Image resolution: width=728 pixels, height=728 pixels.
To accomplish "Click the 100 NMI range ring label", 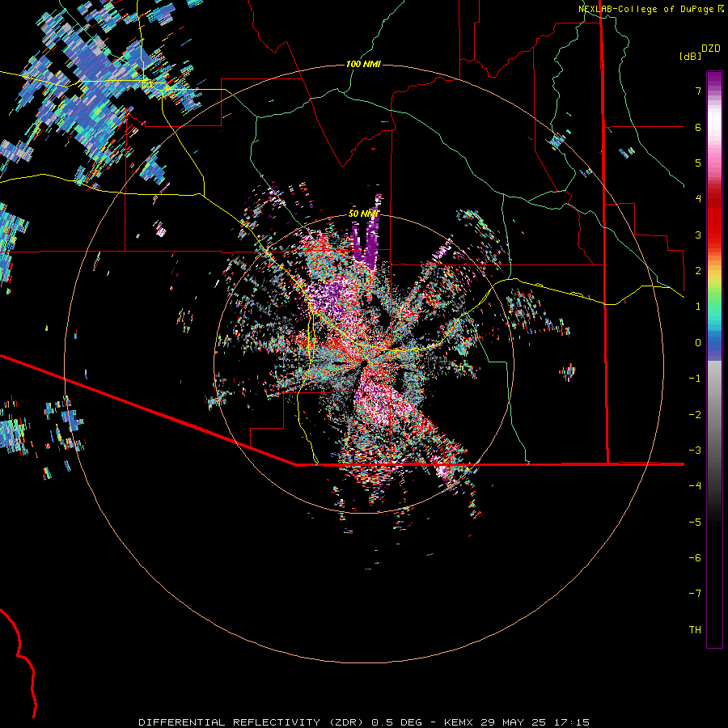I will 363,64.
